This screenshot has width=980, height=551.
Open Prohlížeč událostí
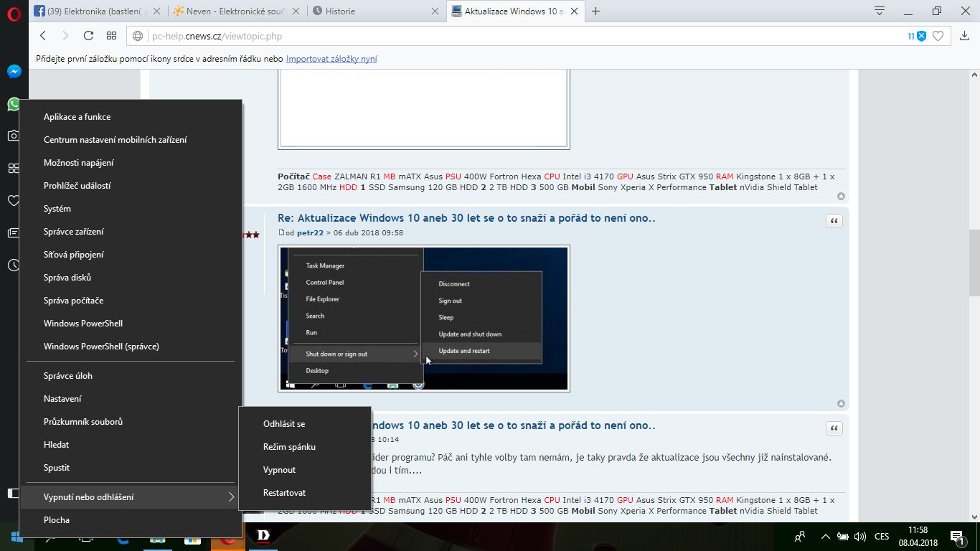pos(131,186)
